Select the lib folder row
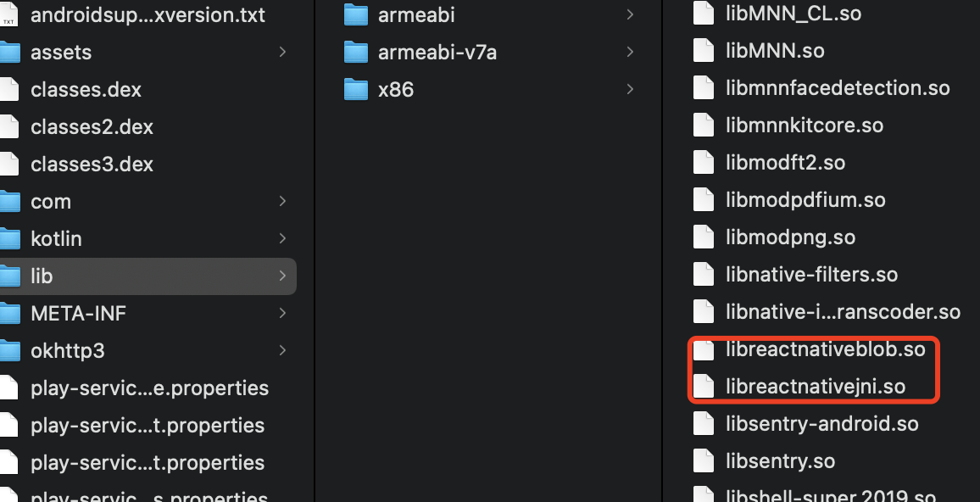 [x=148, y=276]
